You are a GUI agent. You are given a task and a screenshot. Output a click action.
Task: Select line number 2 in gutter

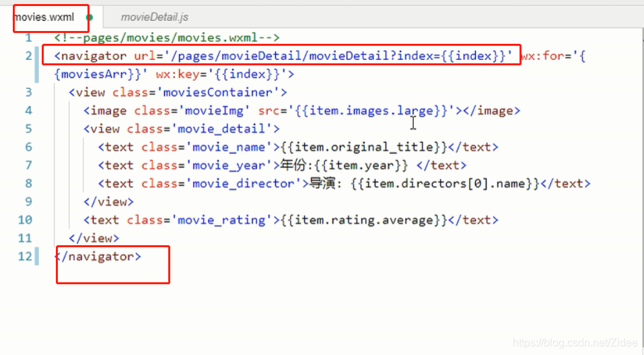pyautogui.click(x=28, y=56)
